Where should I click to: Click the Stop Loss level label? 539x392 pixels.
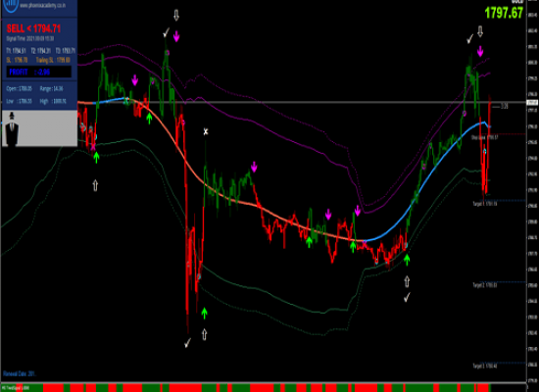coord(484,137)
